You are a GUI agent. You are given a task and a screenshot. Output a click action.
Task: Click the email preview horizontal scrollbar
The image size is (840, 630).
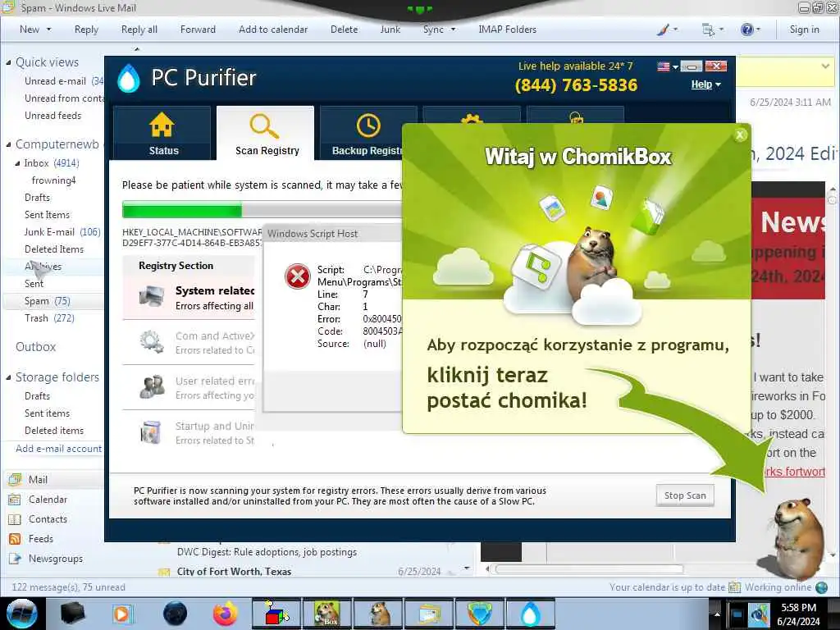pyautogui.click(x=589, y=569)
